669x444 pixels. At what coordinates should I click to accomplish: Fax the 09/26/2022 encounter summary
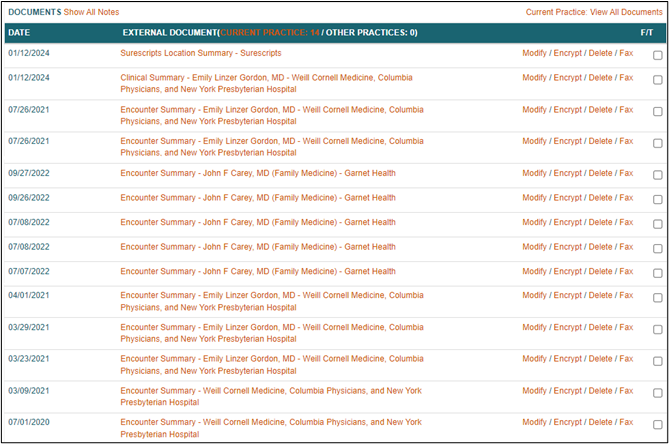coord(626,198)
